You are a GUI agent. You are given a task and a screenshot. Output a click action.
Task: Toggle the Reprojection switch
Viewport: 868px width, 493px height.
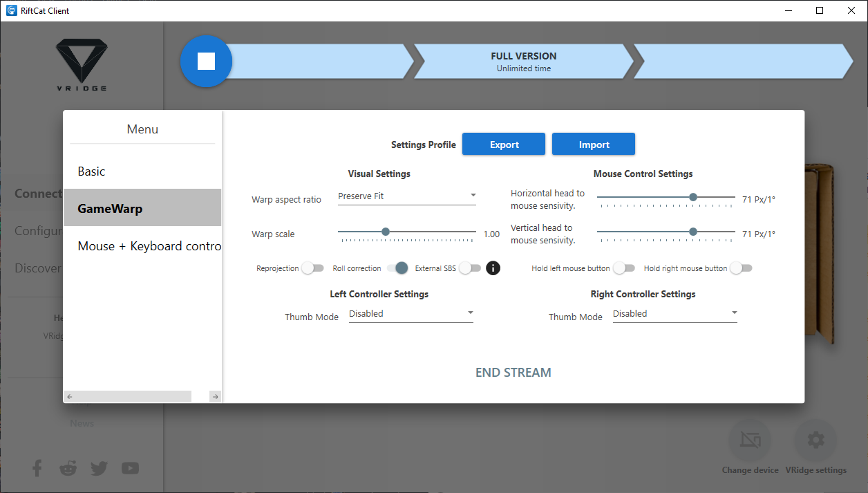coord(312,268)
